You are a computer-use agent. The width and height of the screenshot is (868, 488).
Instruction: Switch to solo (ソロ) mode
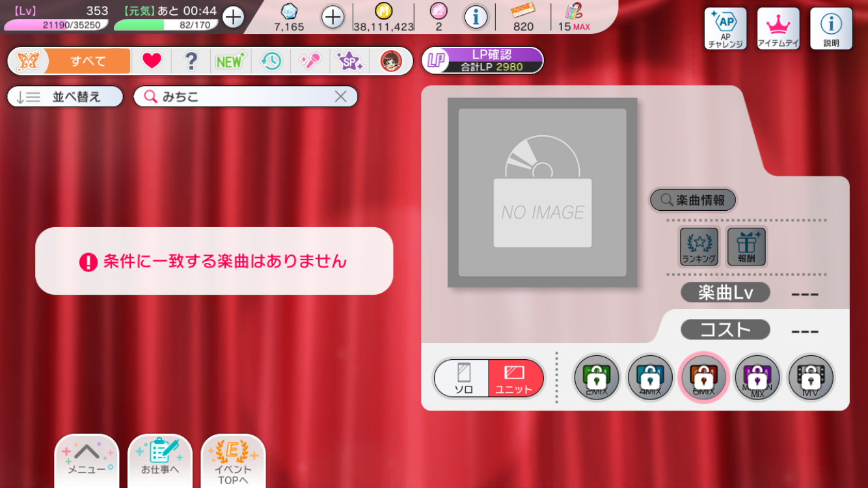(463, 378)
